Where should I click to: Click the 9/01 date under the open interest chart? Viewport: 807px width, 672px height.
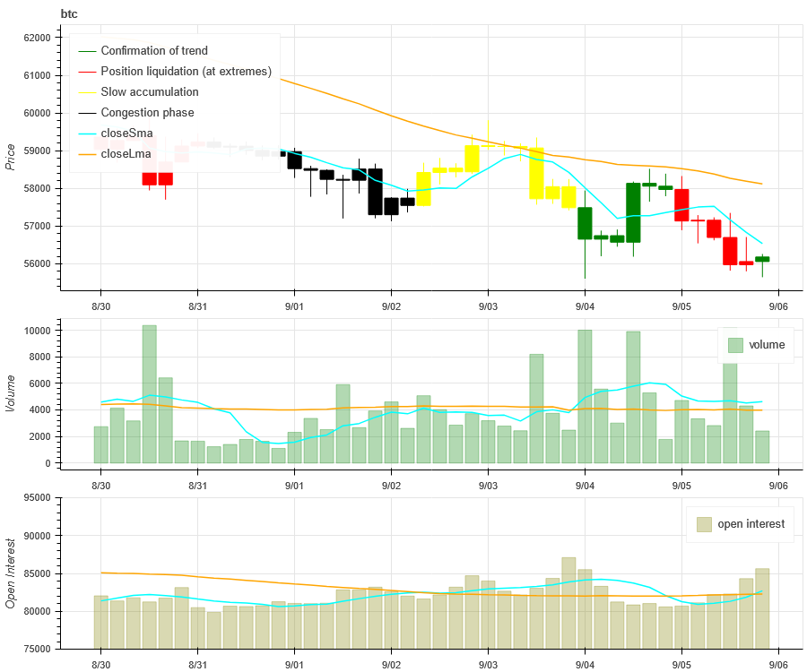[294, 665]
